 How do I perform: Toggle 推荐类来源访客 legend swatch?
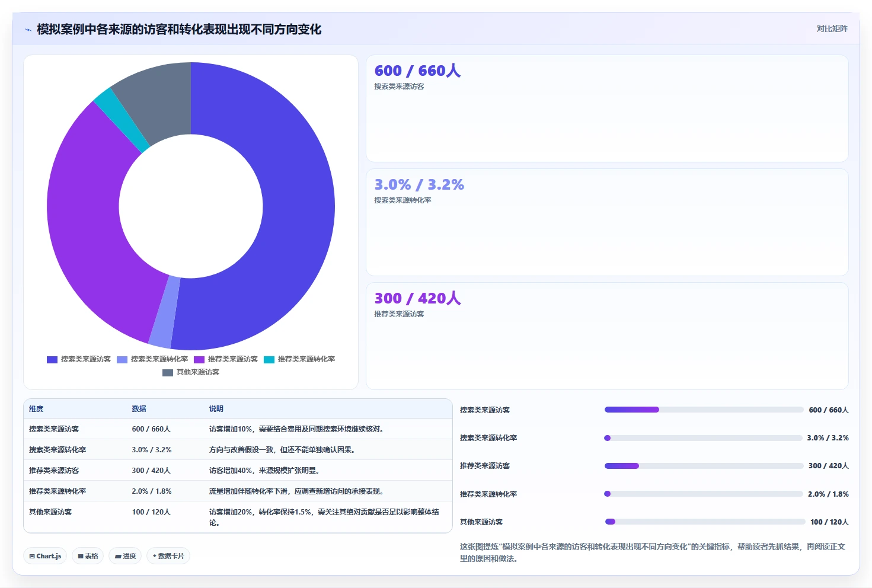click(199, 359)
